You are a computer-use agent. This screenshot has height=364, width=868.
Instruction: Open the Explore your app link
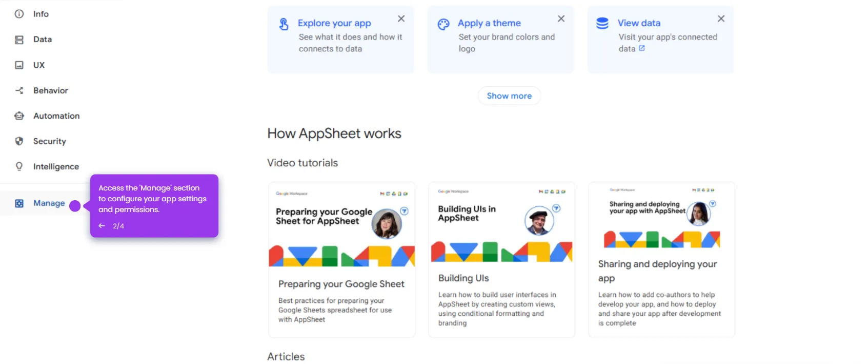334,23
